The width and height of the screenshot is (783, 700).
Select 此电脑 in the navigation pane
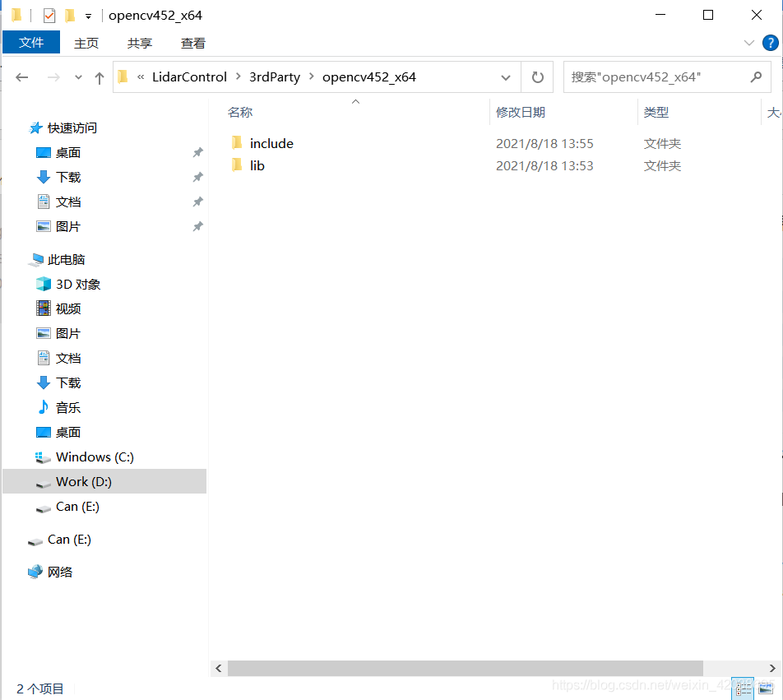(x=67, y=260)
